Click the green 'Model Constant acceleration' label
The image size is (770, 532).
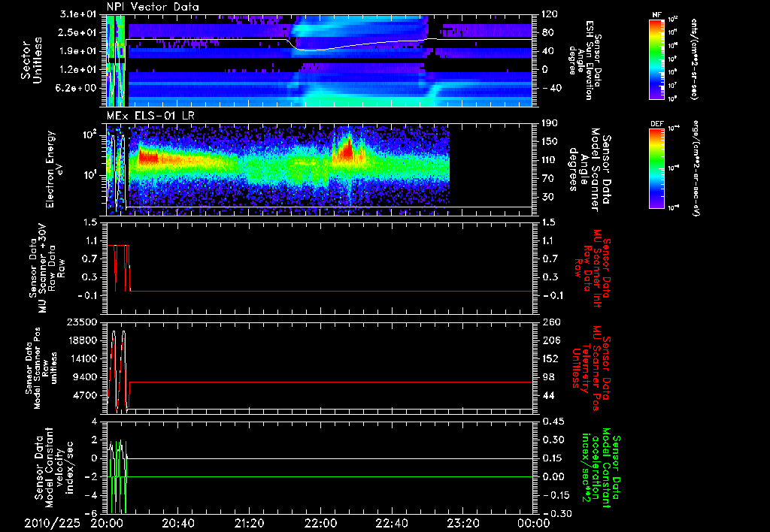(x=601, y=469)
